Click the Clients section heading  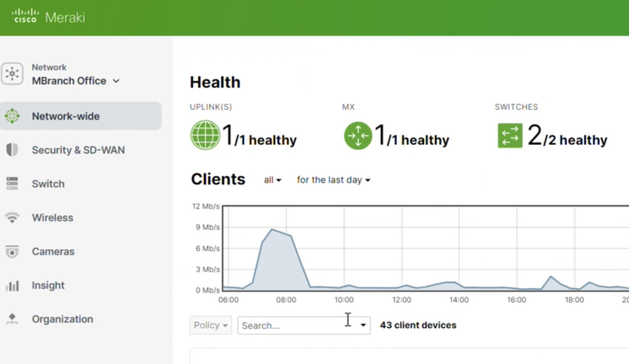tap(218, 180)
